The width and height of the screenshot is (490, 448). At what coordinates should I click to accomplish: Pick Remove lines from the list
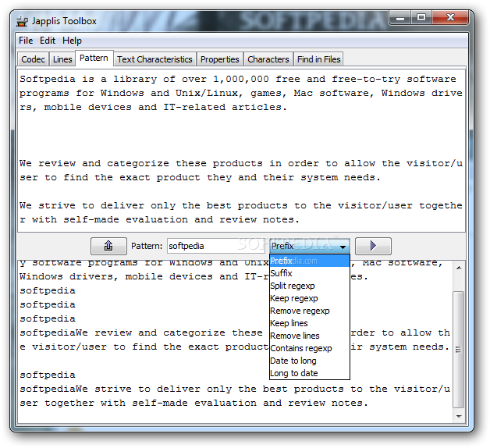pos(310,336)
